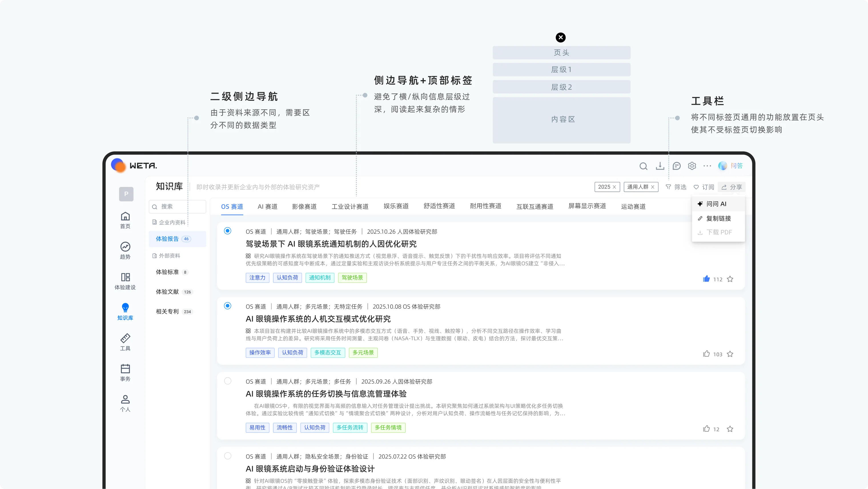Open the chat message icon in header

click(676, 166)
